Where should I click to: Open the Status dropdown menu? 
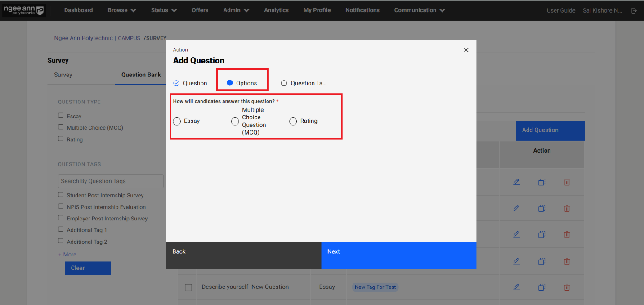click(164, 10)
